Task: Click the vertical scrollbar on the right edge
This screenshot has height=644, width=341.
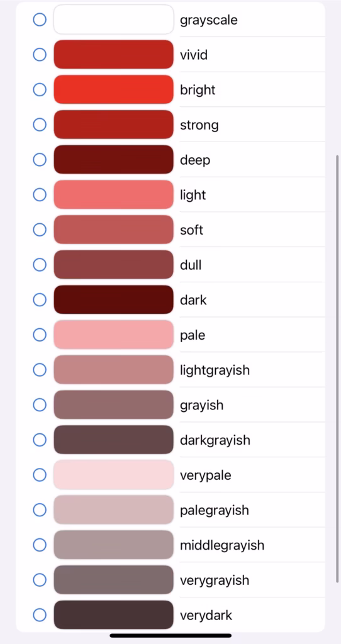Action: click(337, 369)
